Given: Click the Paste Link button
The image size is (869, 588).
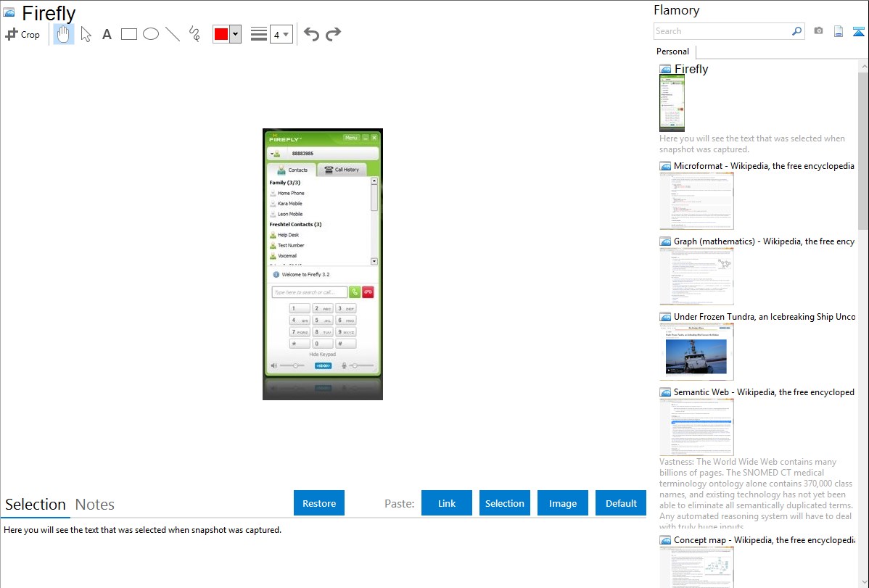Looking at the screenshot, I should (x=447, y=503).
